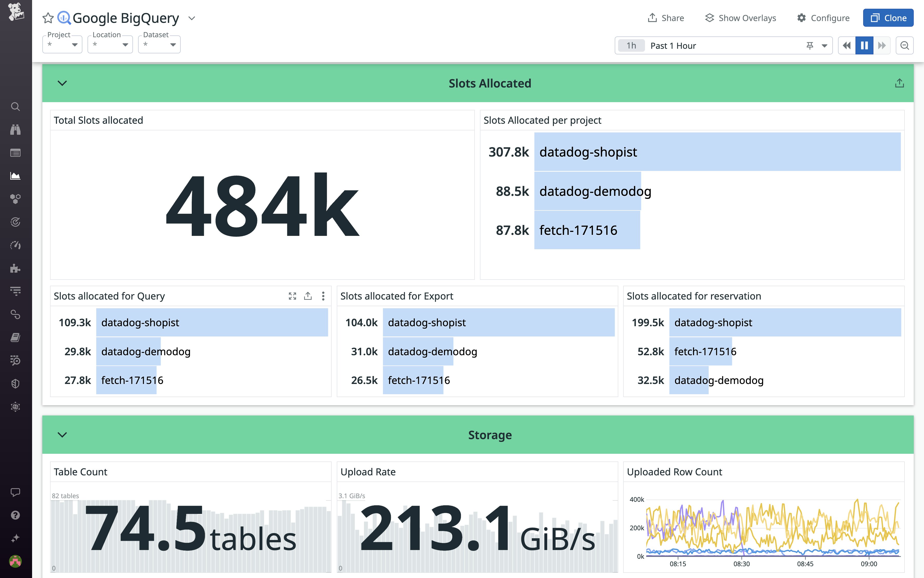The width and height of the screenshot is (924, 578).
Task: Open the Integrations puzzle icon
Action: [x=15, y=268]
